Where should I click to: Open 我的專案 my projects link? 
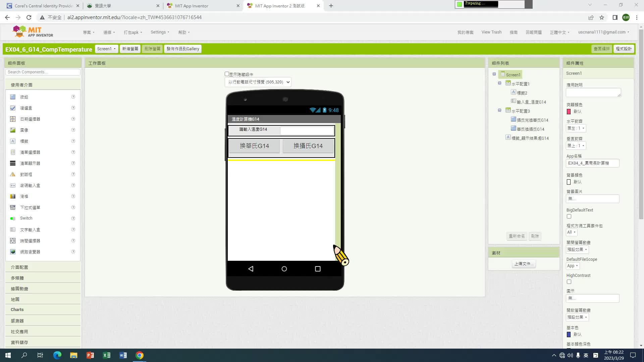click(x=466, y=33)
